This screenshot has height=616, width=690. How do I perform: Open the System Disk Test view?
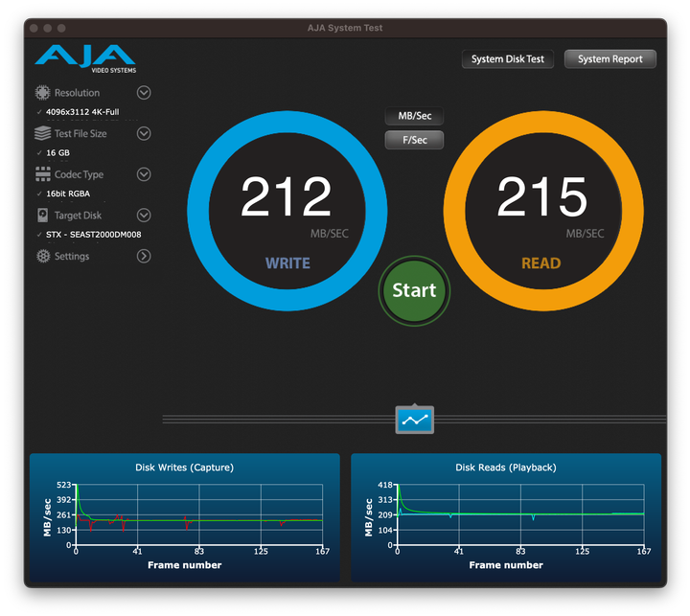click(x=507, y=59)
